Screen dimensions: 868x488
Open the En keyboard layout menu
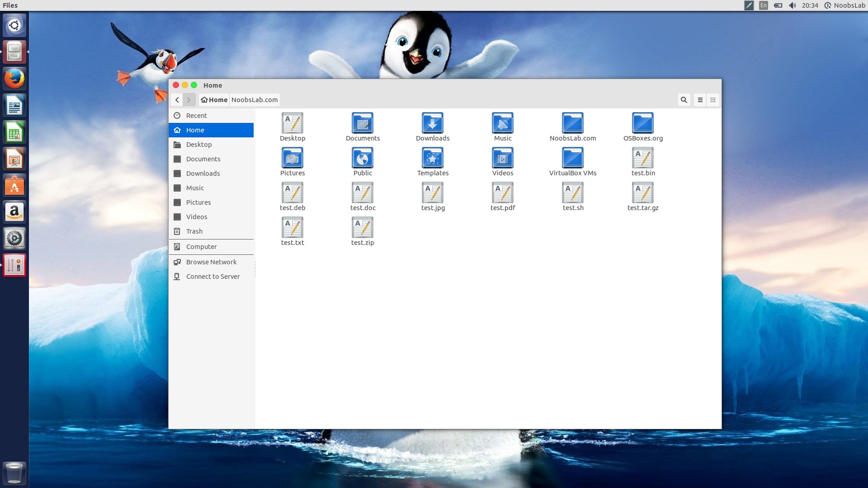[763, 5]
